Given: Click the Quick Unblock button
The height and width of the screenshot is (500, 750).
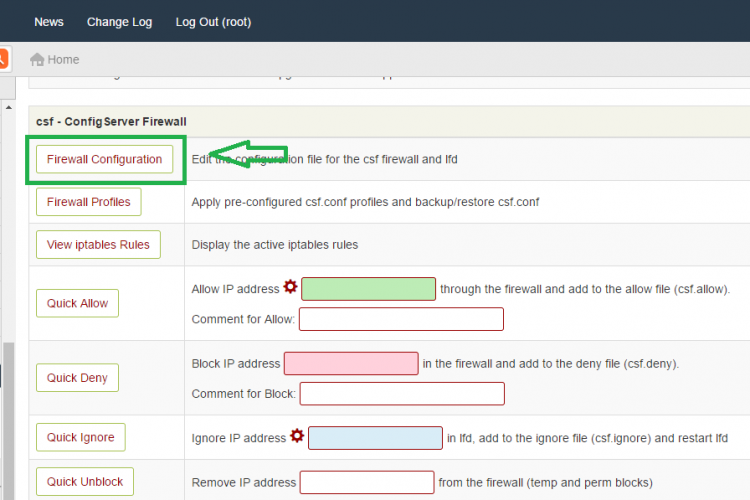Looking at the screenshot, I should pos(85,481).
